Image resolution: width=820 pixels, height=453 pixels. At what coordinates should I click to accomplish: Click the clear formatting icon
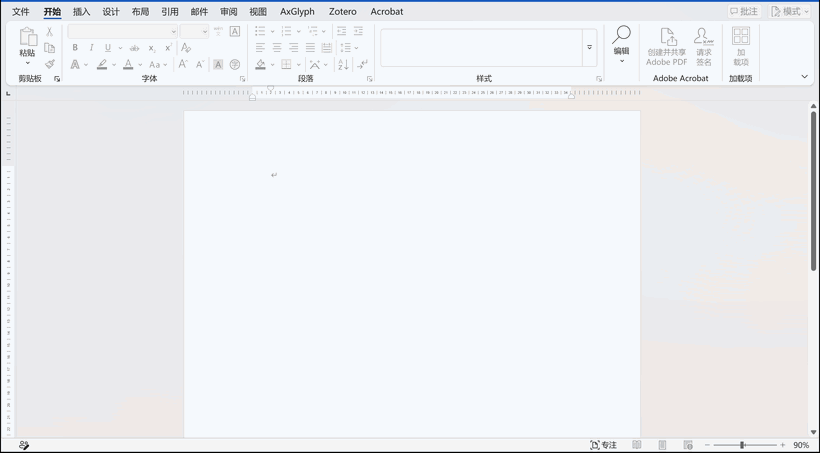(186, 48)
